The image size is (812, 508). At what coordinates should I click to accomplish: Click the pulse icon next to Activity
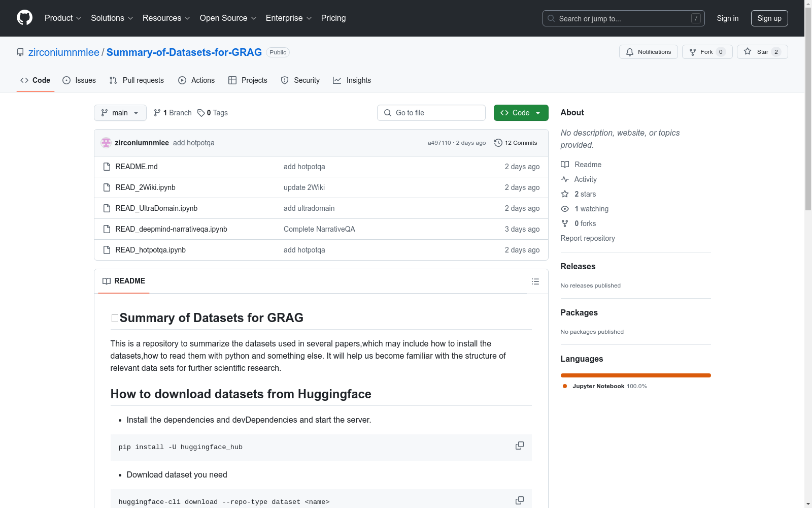[565, 179]
